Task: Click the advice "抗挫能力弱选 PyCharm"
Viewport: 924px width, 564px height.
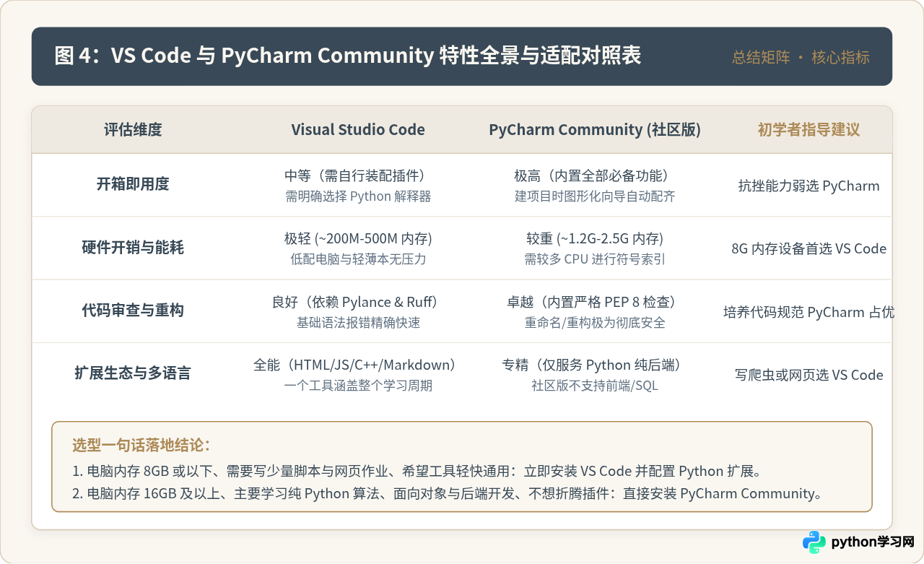Action: [x=808, y=186]
